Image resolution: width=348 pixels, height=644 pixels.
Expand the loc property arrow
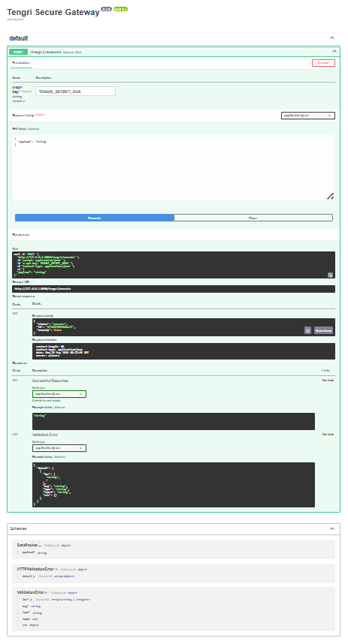click(31, 600)
